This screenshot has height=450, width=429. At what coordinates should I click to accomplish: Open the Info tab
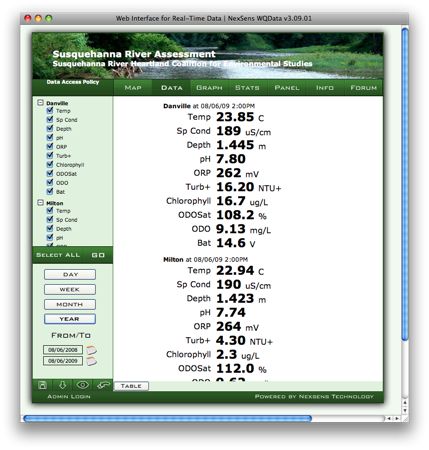pos(325,88)
